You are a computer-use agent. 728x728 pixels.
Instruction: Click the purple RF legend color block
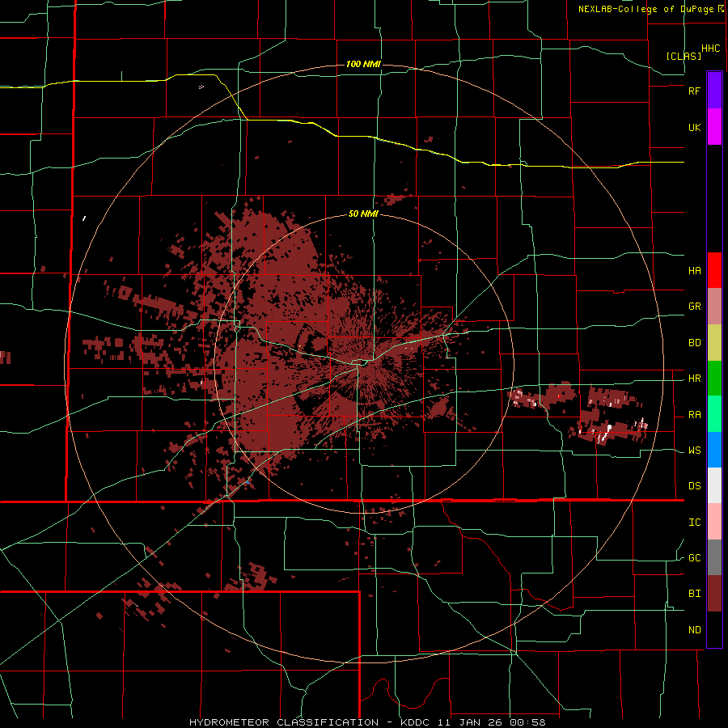pyautogui.click(x=714, y=91)
